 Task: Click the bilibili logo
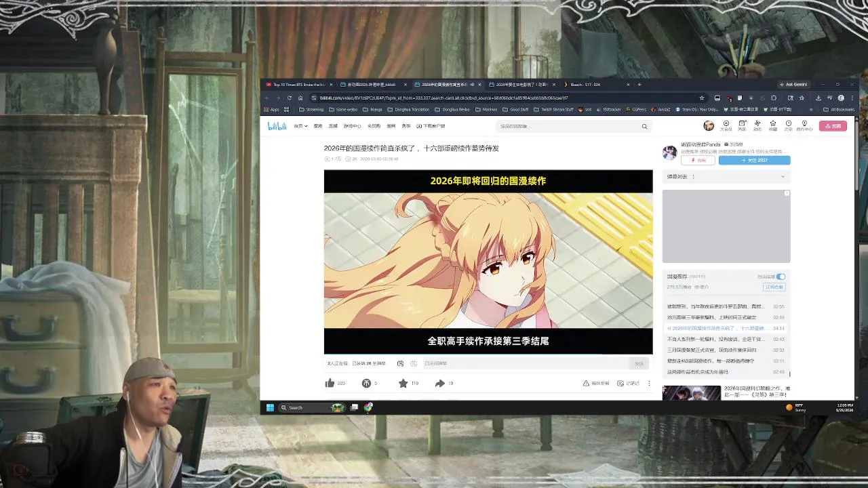(277, 126)
